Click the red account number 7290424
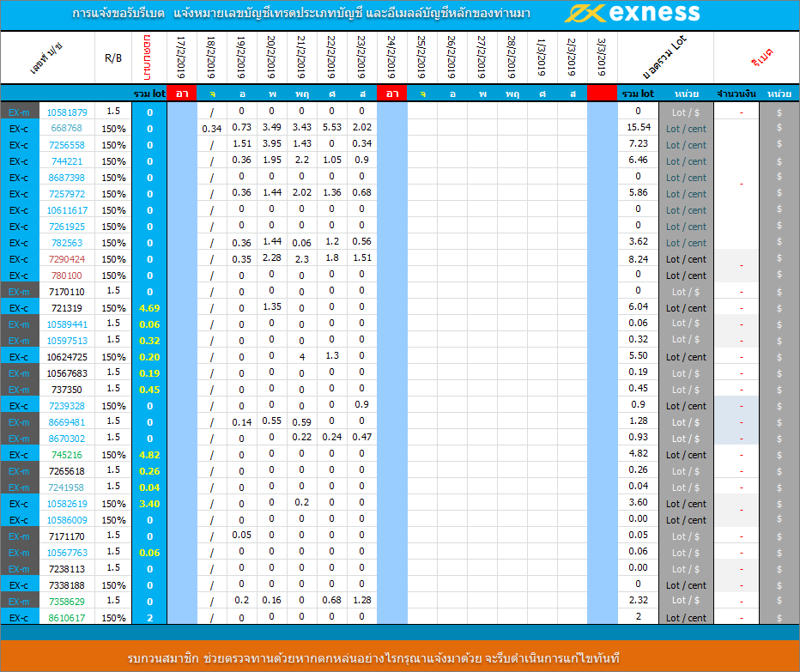Image resolution: width=800 pixels, height=672 pixels. [67, 259]
